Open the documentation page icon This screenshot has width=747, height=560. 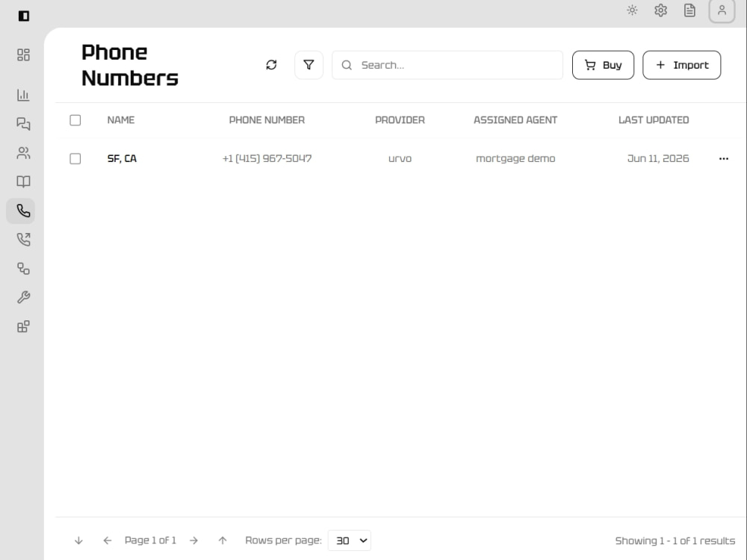pos(689,10)
